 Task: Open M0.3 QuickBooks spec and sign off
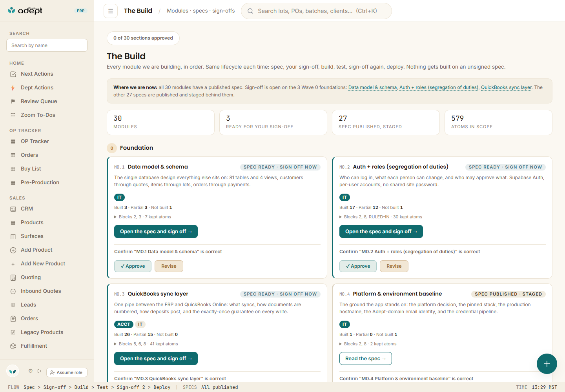156,359
